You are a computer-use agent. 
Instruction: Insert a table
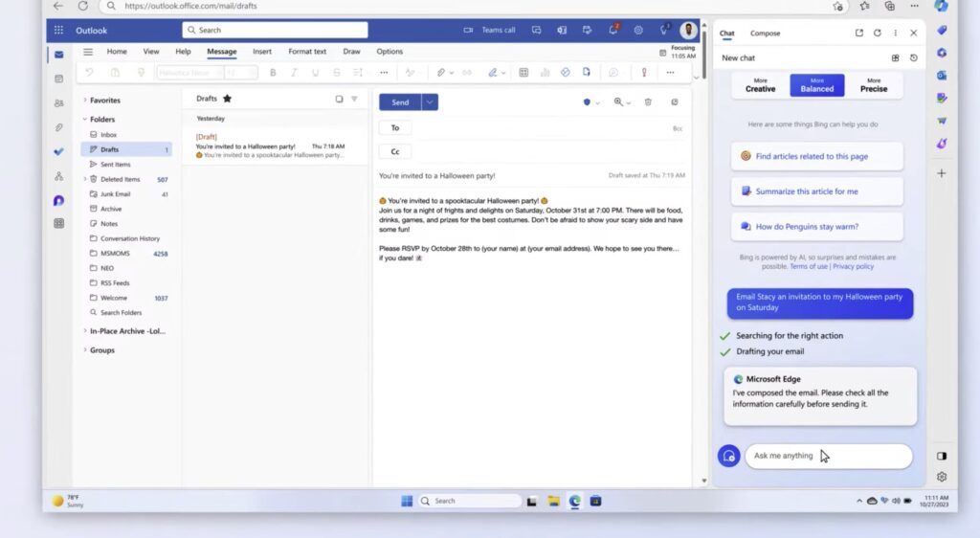click(x=523, y=73)
